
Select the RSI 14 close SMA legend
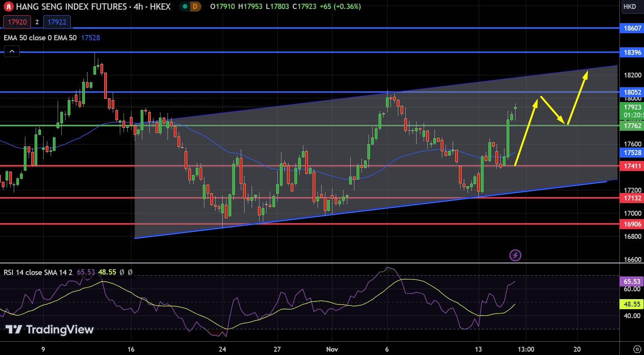tap(38, 272)
